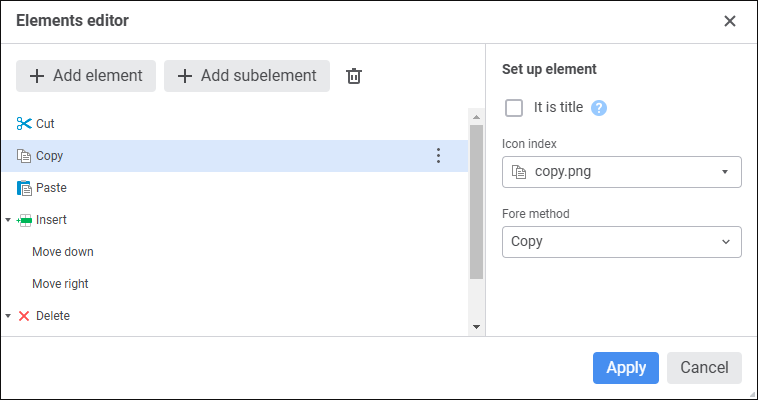Click the scissors icon beside Cut
The image size is (758, 400).
24,124
